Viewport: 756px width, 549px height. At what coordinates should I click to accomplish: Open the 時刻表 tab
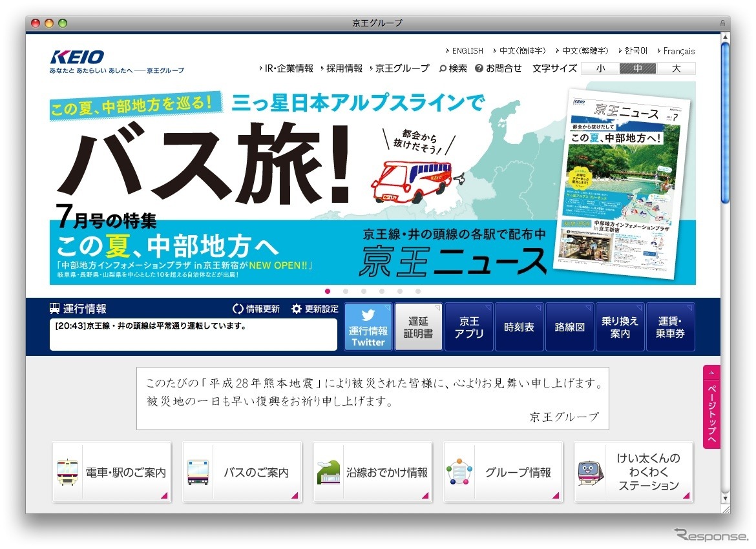coord(519,327)
